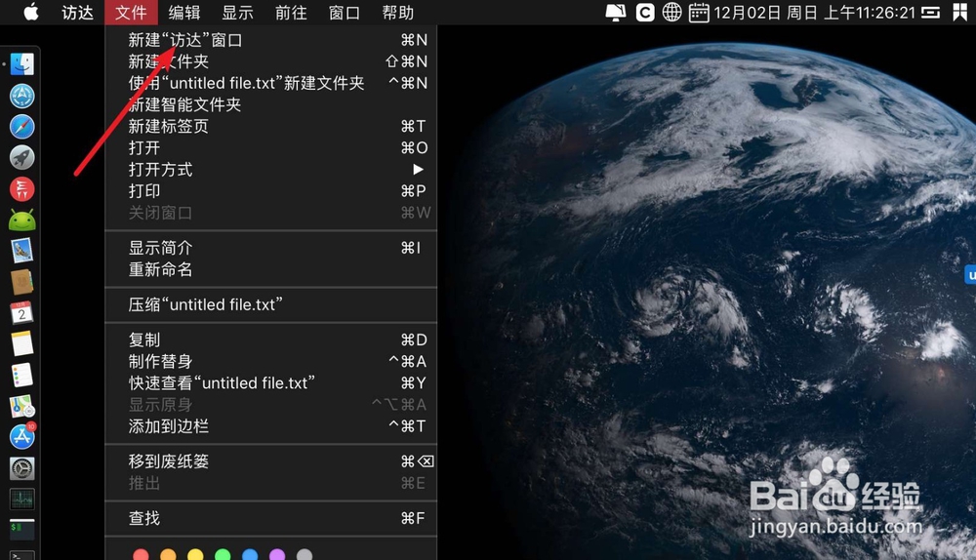
Task: Click the status icon right of the clock
Action: coord(930,13)
